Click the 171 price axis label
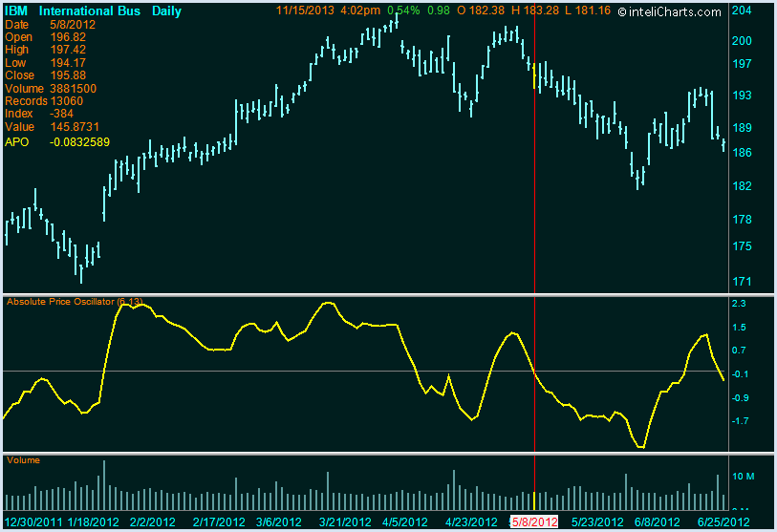The image size is (777, 532). [x=742, y=282]
